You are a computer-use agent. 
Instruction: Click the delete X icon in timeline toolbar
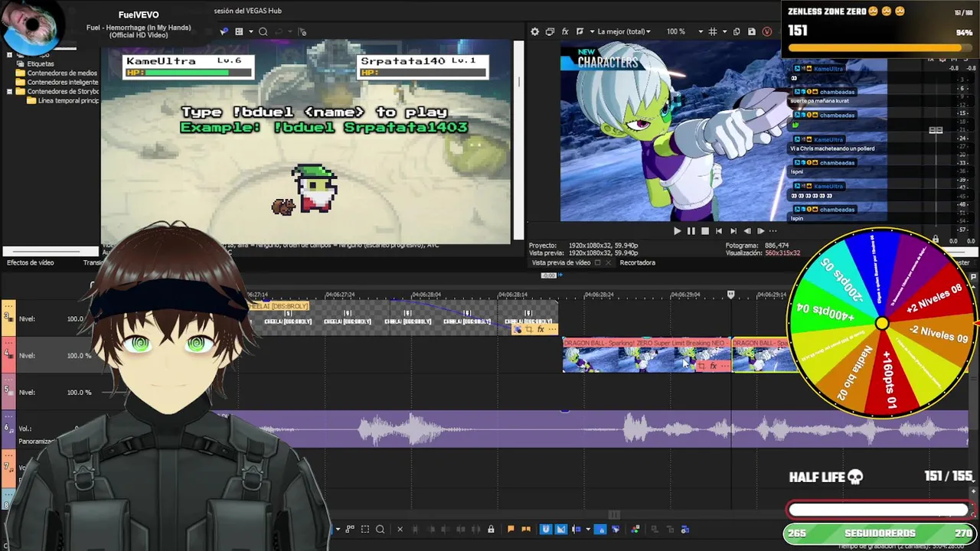click(400, 529)
